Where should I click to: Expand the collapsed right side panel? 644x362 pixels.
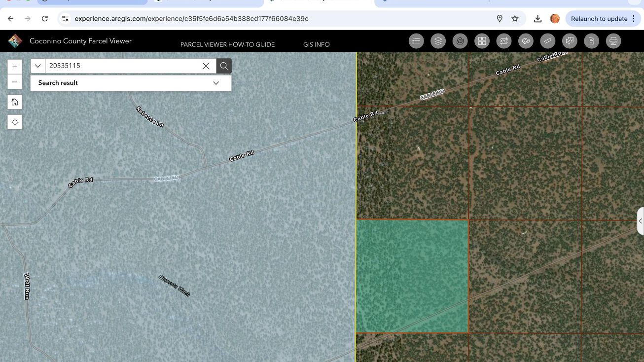640,221
